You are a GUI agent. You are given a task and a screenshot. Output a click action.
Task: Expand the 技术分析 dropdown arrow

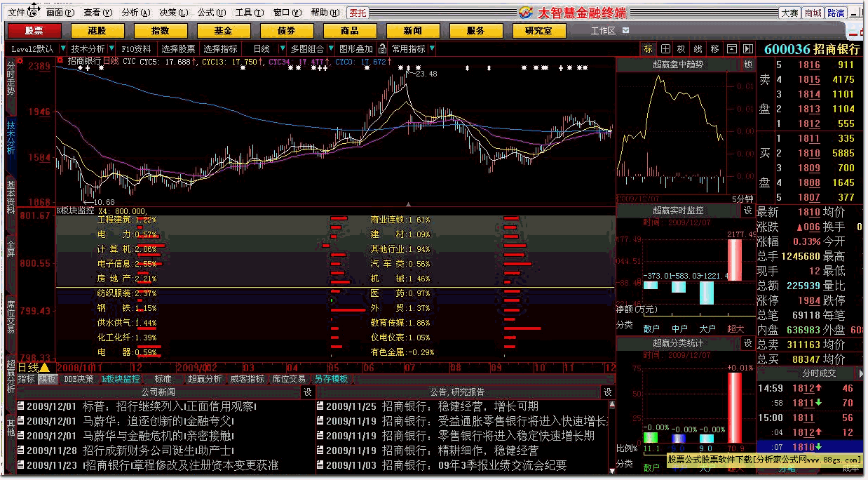pos(111,49)
